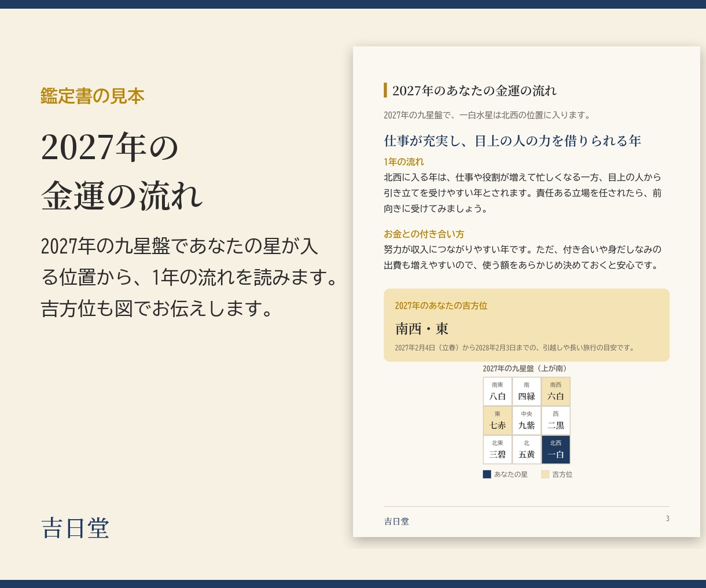Select the 南西 六白 highlighted cell
This screenshot has height=588, width=706.
[x=556, y=391]
